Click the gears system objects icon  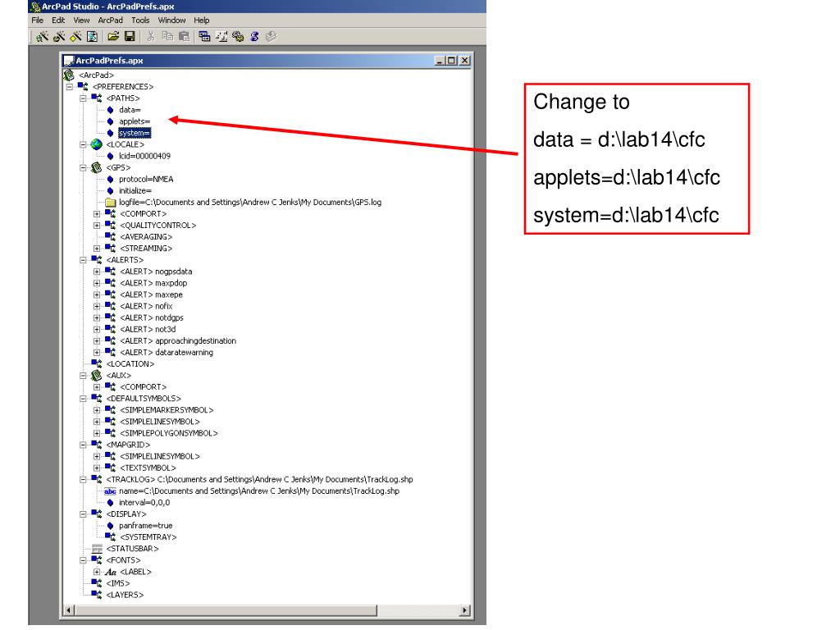click(238, 36)
